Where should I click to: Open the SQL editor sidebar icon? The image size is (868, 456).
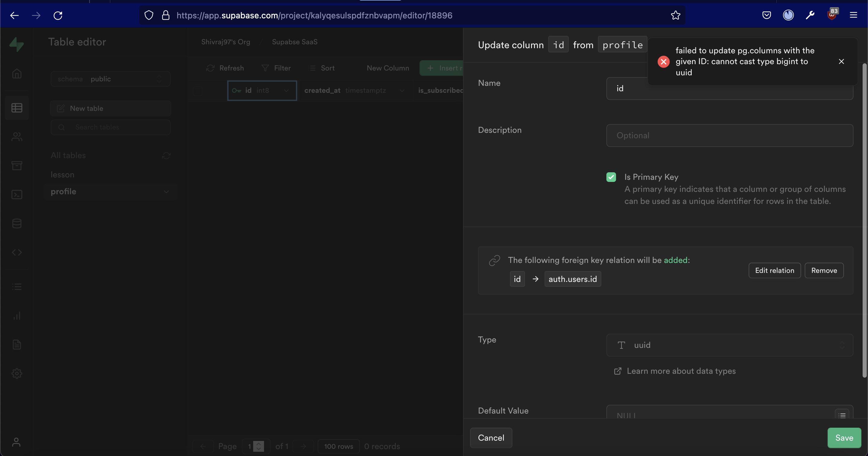(x=17, y=195)
